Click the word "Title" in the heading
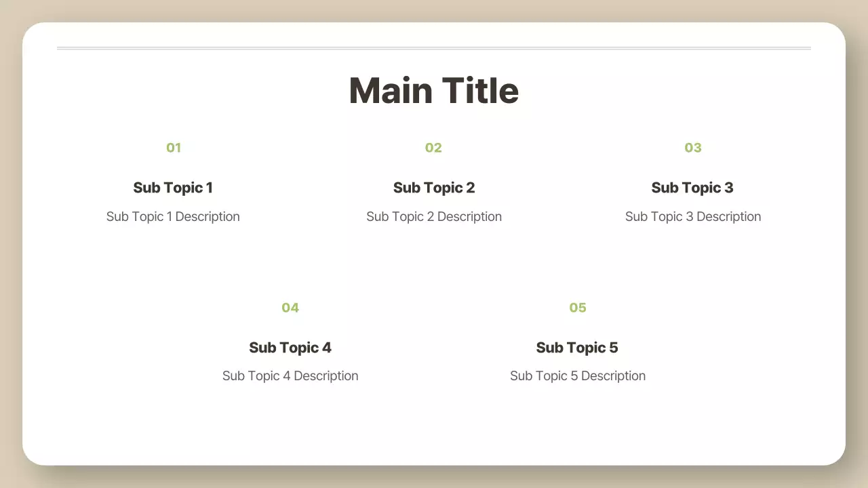Viewport: 868px width, 488px height. pos(480,91)
